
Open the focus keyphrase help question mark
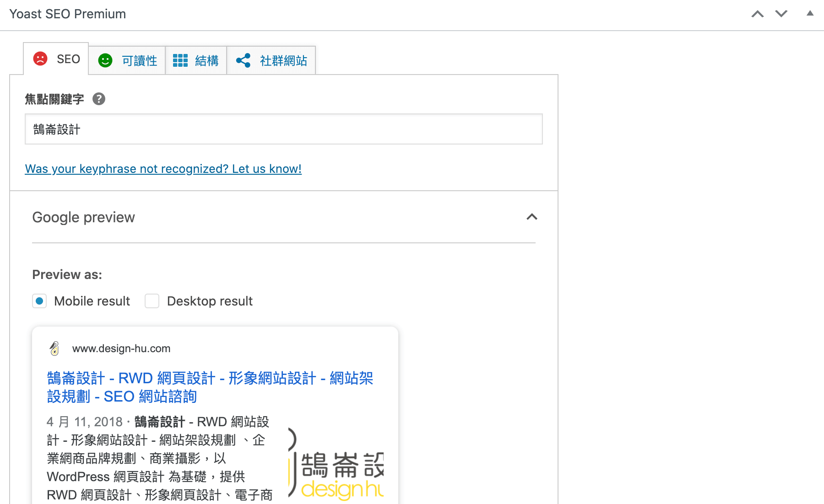point(99,99)
